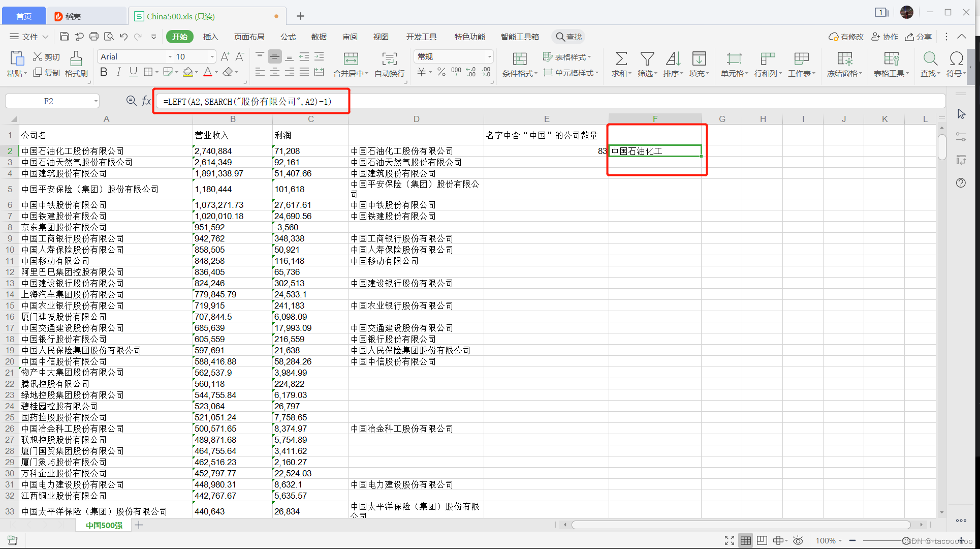Open the Page Layout tab
The height and width of the screenshot is (549, 980).
coord(249,37)
